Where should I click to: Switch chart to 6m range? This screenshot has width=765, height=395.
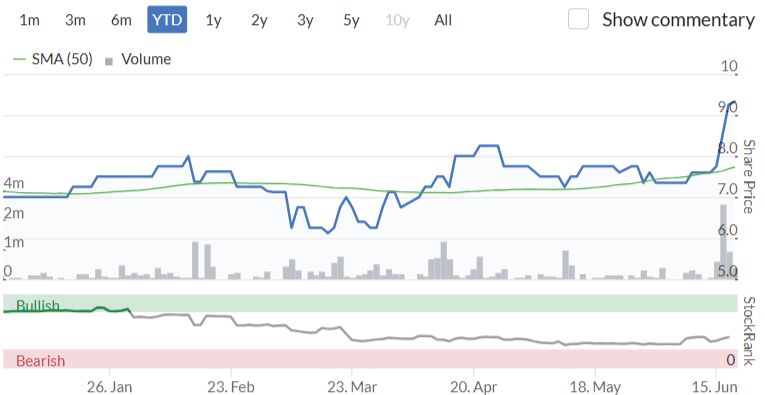click(121, 20)
